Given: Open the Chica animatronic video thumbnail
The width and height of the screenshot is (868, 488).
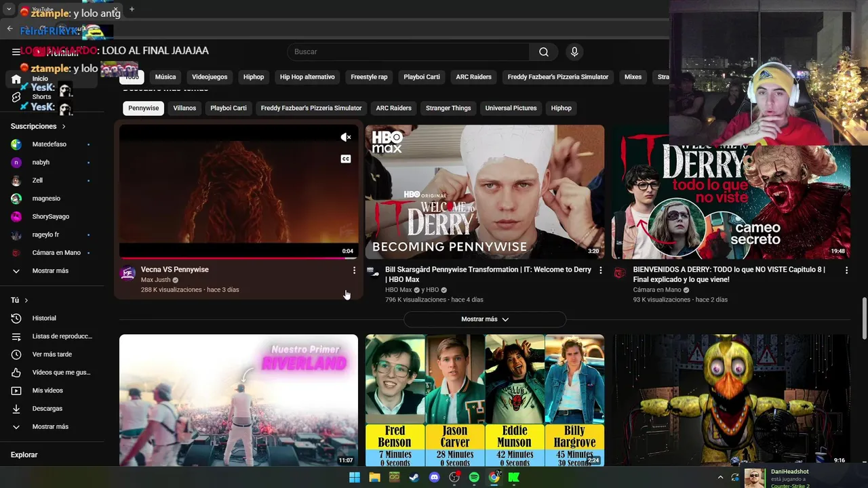Looking at the screenshot, I should click(x=731, y=400).
